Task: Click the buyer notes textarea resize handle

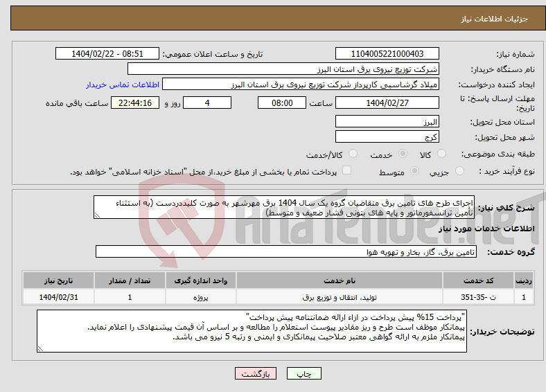Action: pyautogui.click(x=40, y=349)
